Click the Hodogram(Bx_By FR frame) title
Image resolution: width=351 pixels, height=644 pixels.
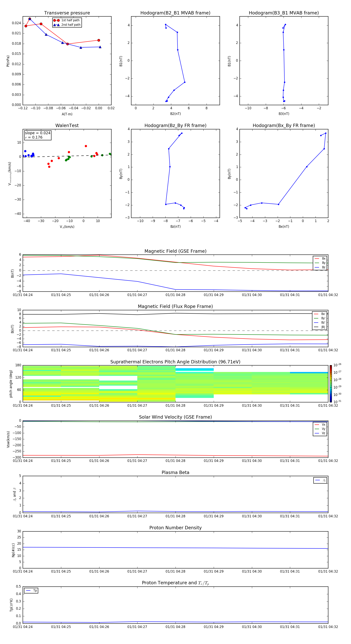[x=284, y=125]
